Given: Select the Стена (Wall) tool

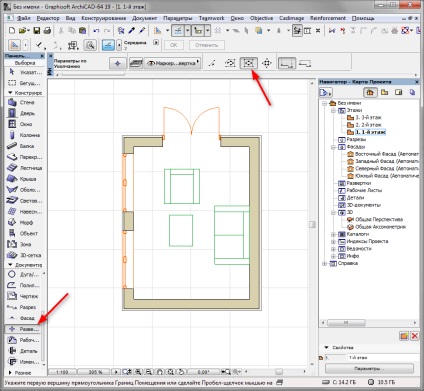Looking at the screenshot, I should point(24,102).
